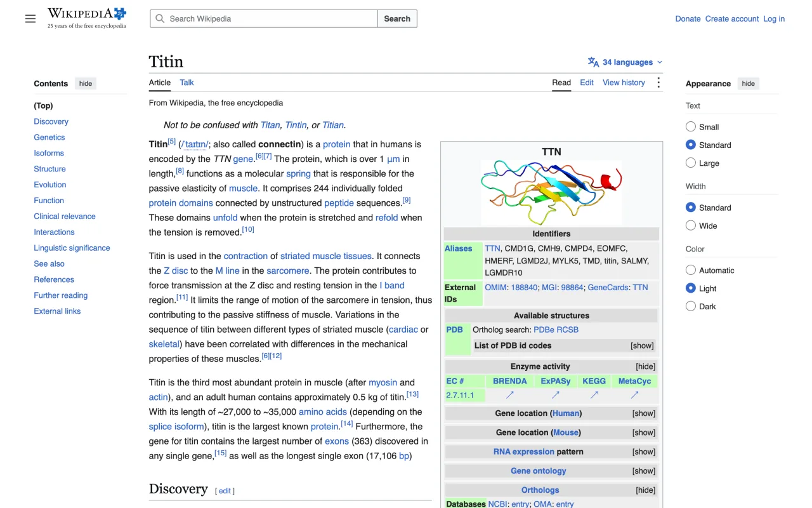Open the sarcomere article link
The height and width of the screenshot is (508, 812).
(x=288, y=271)
